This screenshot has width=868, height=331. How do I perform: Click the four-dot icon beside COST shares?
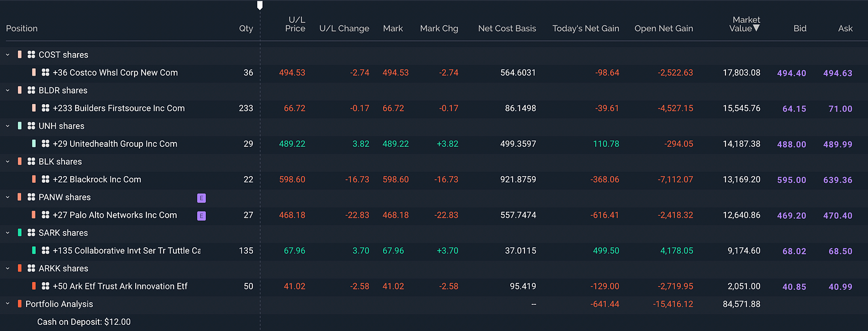point(31,55)
